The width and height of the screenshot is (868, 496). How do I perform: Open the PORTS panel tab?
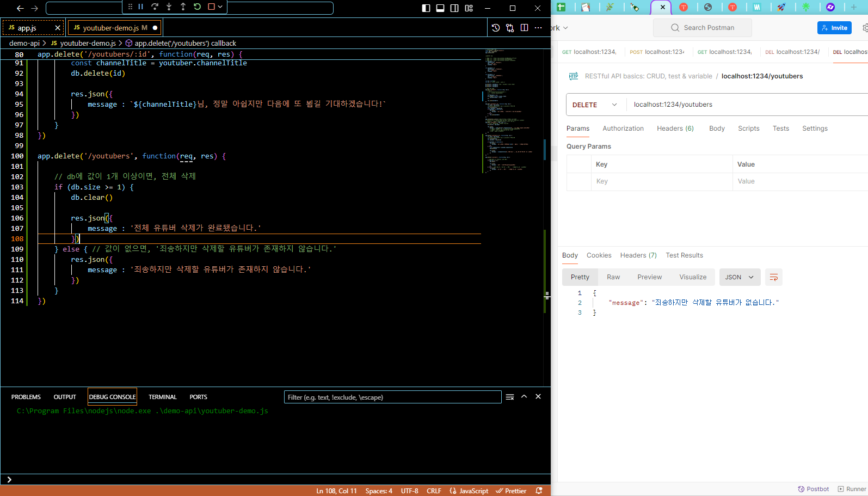[199, 397]
